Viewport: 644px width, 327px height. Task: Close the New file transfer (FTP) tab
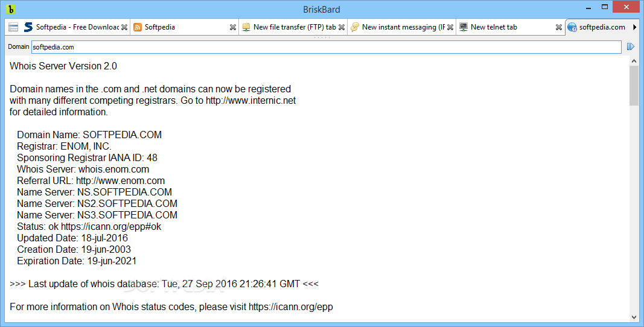click(x=341, y=27)
